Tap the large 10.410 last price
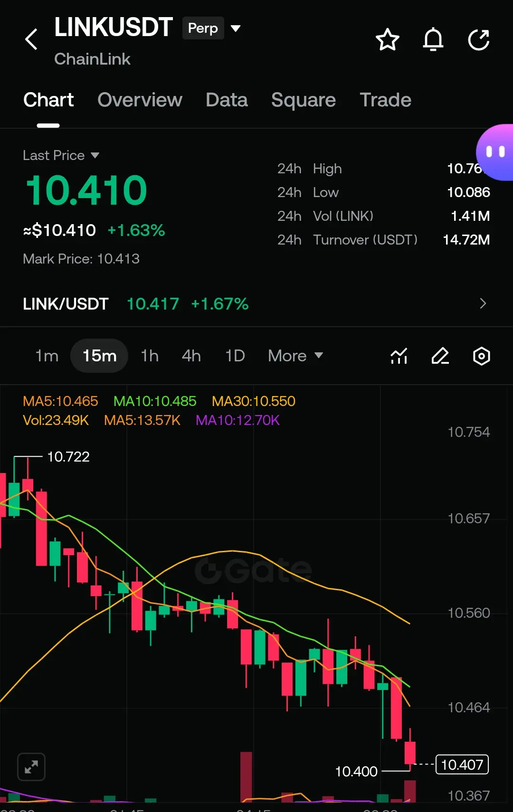Screen dimensions: 513x812 point(86,190)
